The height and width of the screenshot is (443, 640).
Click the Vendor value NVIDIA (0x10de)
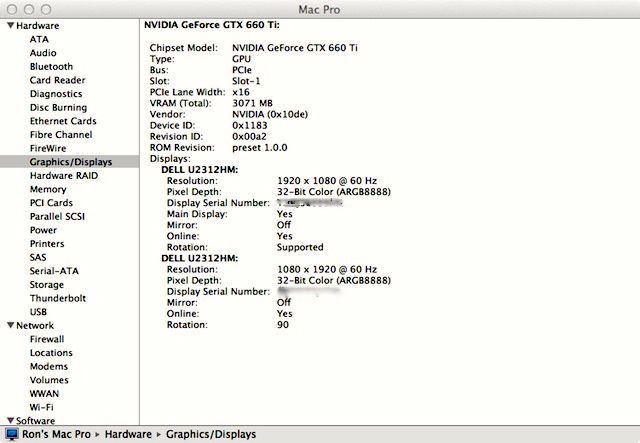pyautogui.click(x=270, y=114)
